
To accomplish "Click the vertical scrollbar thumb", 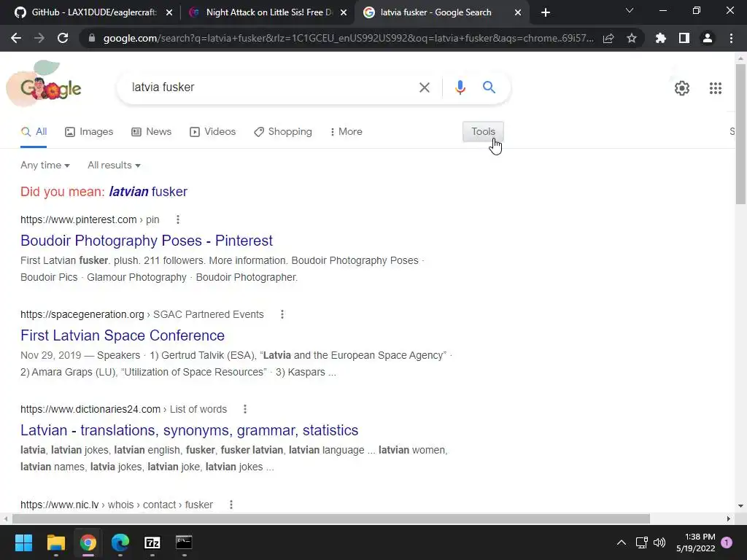I will tap(740, 134).
